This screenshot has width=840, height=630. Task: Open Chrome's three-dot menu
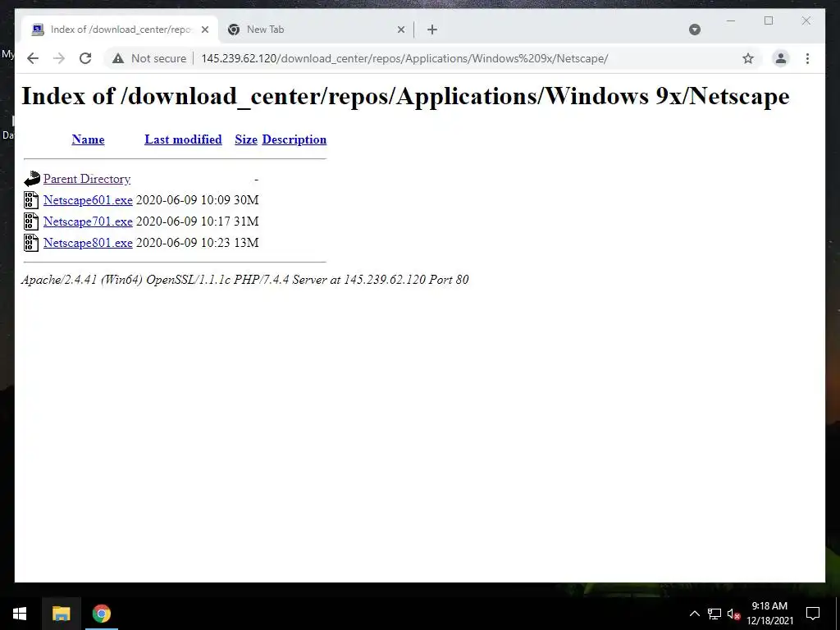pyautogui.click(x=807, y=58)
